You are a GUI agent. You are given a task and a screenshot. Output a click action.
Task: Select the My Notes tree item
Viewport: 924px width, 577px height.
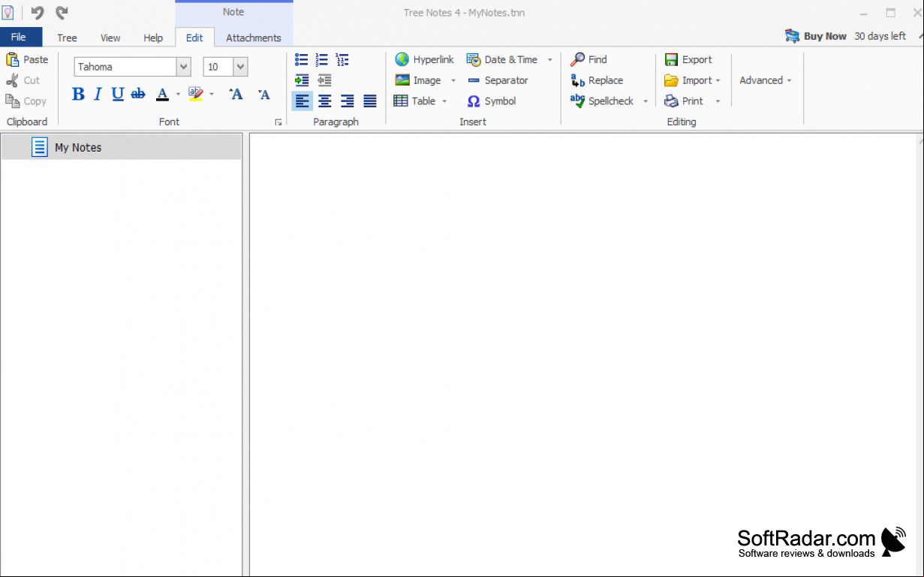(122, 148)
